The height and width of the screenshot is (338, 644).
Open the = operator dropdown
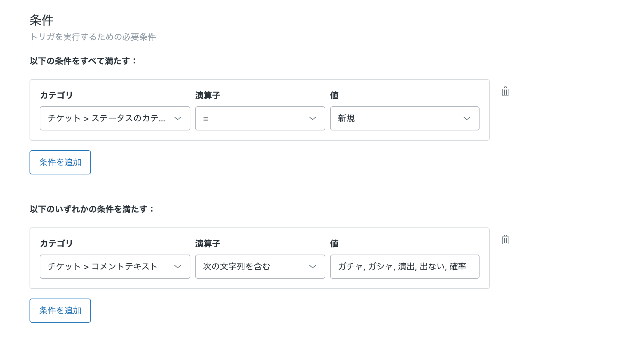253,118
